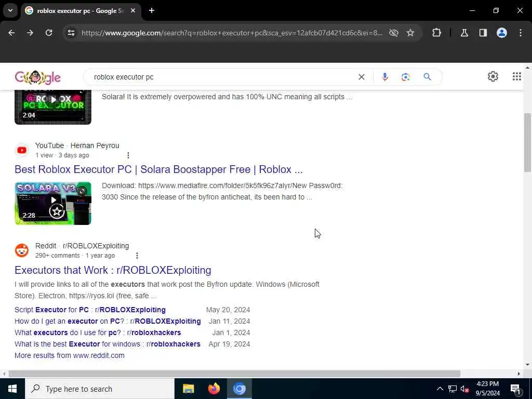This screenshot has height=399, width=532.
Task: Open How do I get an executor link
Action: click(108, 321)
